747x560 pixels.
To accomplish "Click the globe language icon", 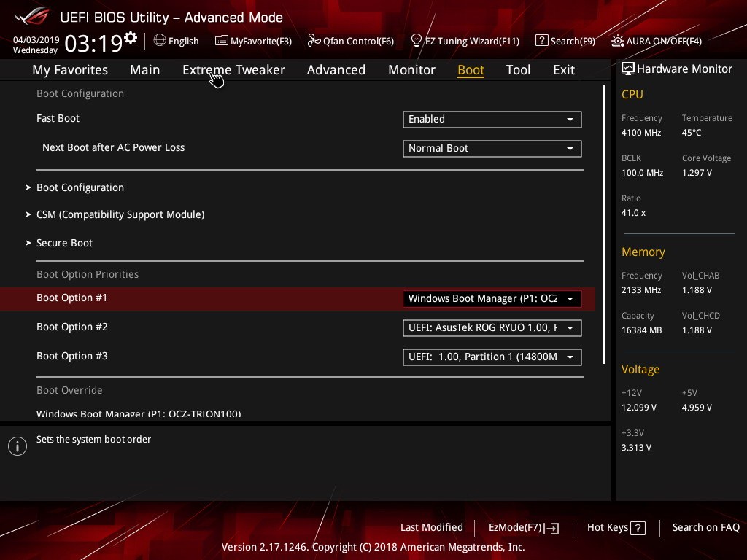I will (x=160, y=41).
